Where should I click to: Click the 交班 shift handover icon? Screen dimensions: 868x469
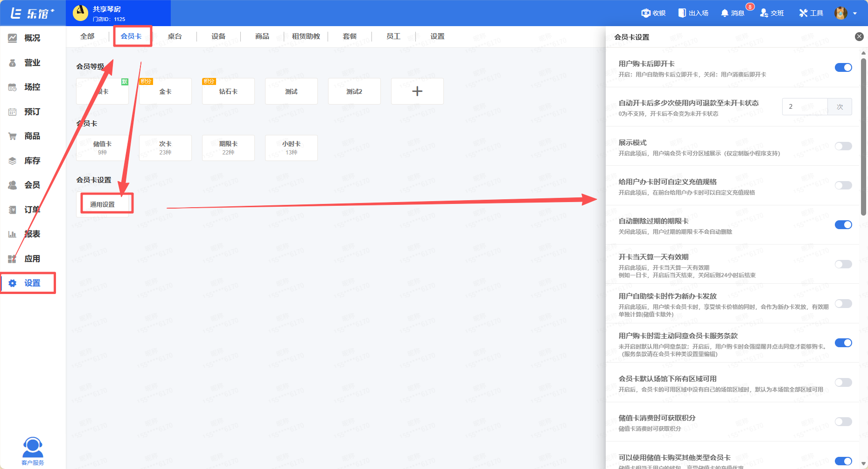pos(764,13)
